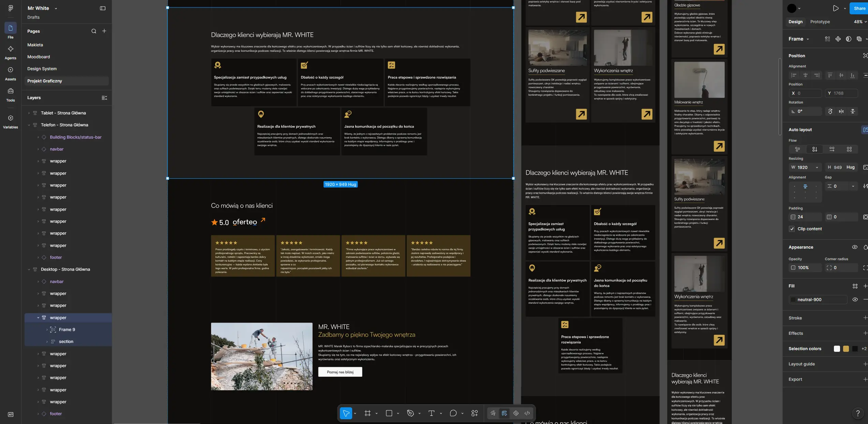Click the Poznaj nas bliżej button
The width and height of the screenshot is (868, 424).
(340, 372)
